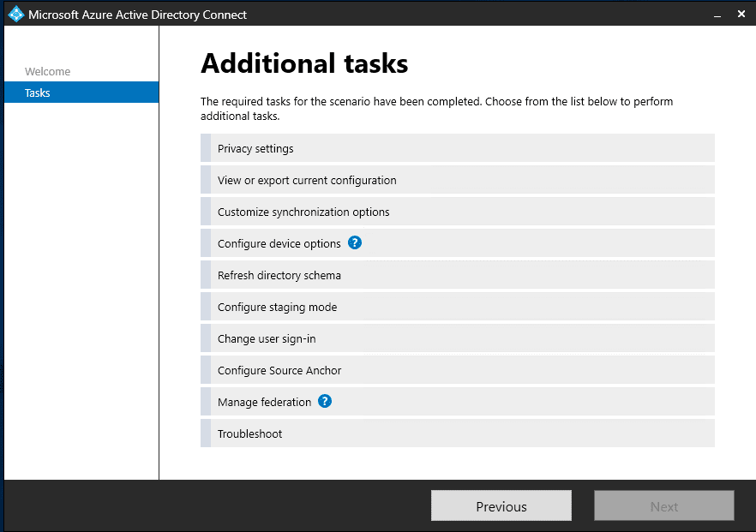Click the Additional tasks heading
Image resolution: width=756 pixels, height=532 pixels.
(304, 63)
